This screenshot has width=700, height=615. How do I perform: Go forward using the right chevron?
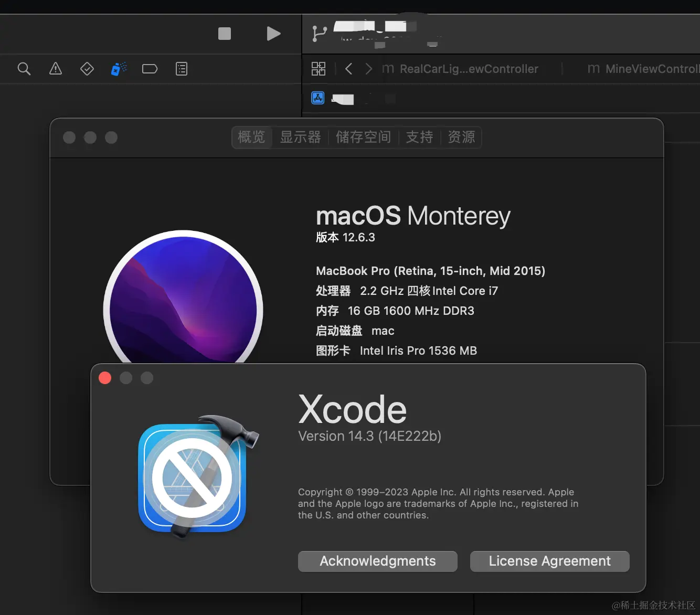[x=369, y=69]
